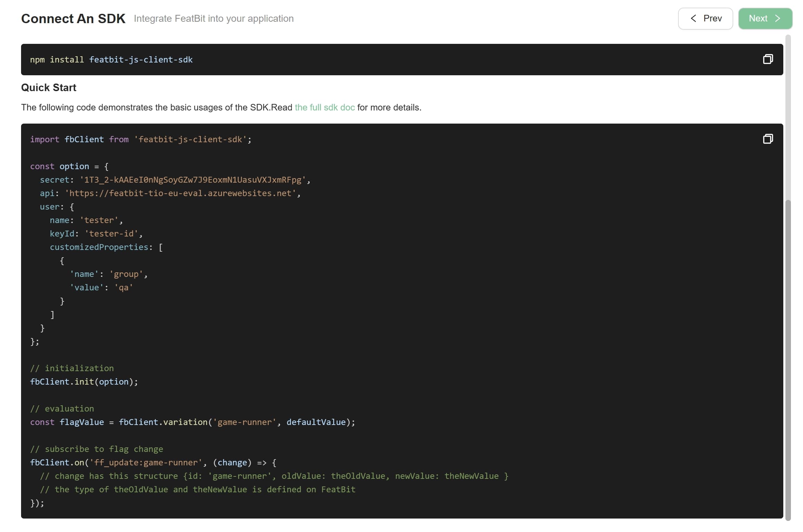Click the right chevron in Next
This screenshot has width=803, height=532.
(x=777, y=18)
